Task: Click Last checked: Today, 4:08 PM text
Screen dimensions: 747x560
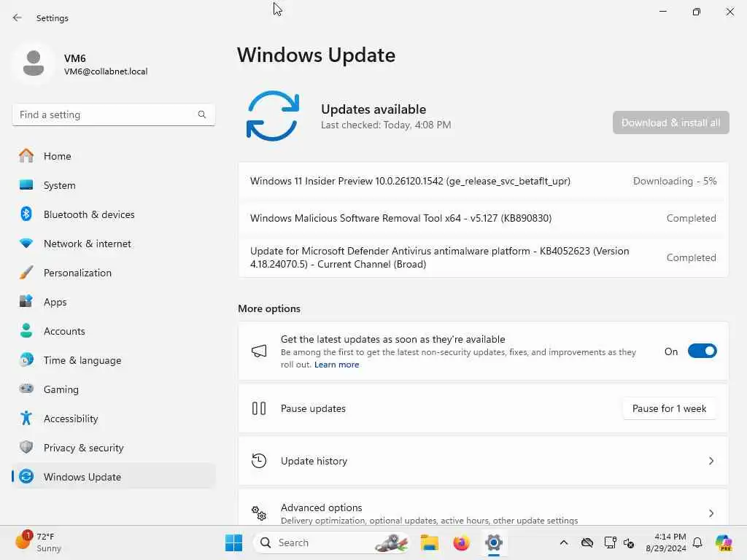Action: tap(386, 125)
